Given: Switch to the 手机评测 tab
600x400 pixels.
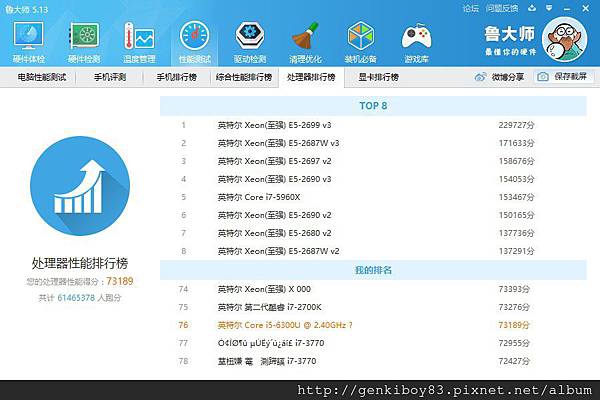Looking at the screenshot, I should pyautogui.click(x=110, y=77).
